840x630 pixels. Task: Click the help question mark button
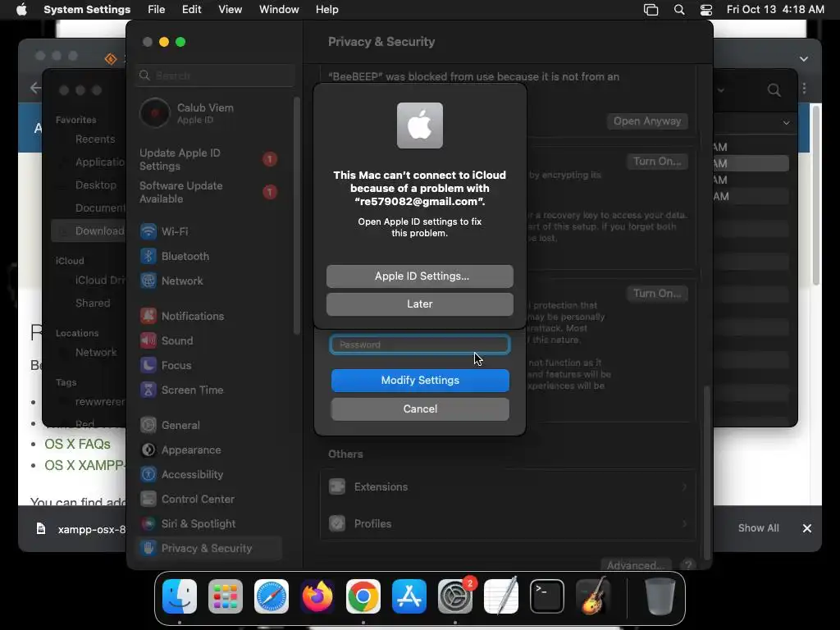[688, 564]
